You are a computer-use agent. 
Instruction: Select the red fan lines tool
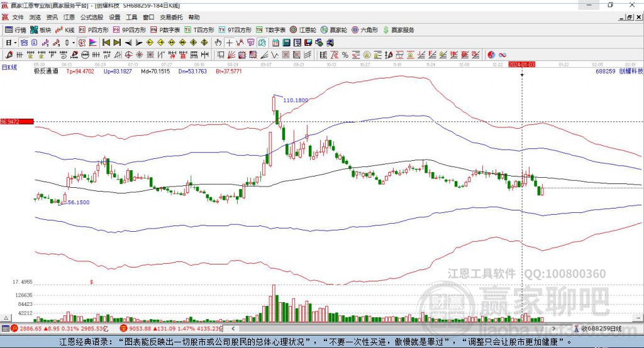(231, 55)
